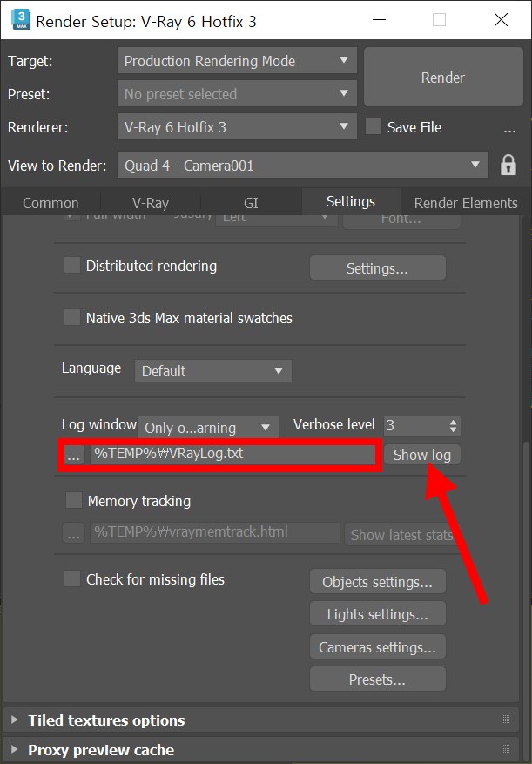Viewport: 532px width, 764px height.
Task: Click the Verbose level spinner arrows
Action: coord(453,426)
